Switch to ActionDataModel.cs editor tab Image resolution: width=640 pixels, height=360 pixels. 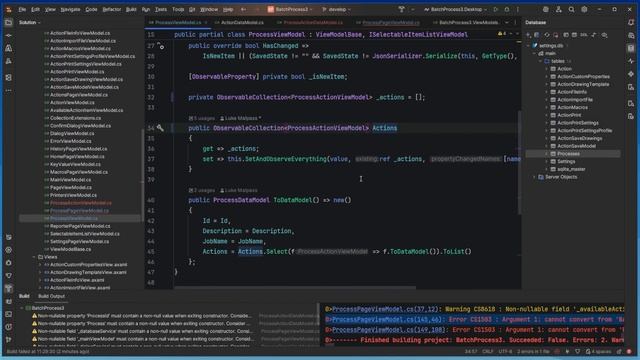(x=242, y=23)
